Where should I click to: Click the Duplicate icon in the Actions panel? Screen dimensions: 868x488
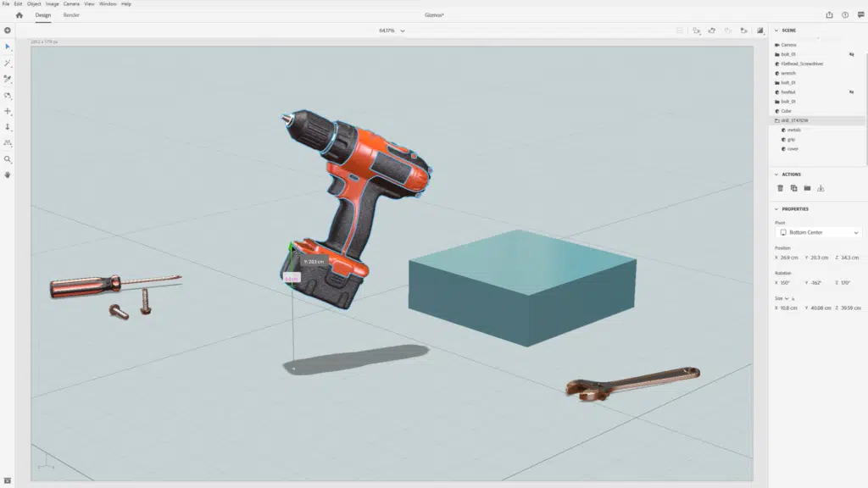[794, 187]
